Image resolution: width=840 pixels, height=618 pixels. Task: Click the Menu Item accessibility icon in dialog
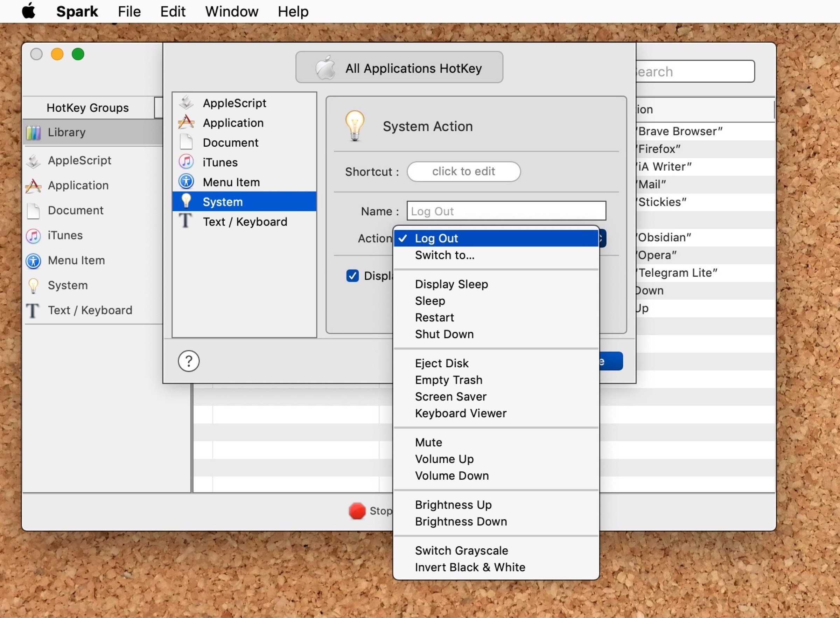point(186,182)
